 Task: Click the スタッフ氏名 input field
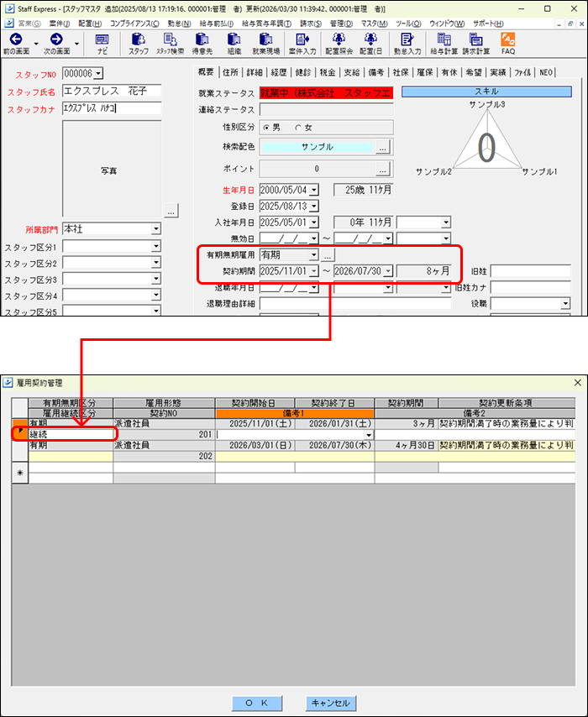click(x=111, y=92)
